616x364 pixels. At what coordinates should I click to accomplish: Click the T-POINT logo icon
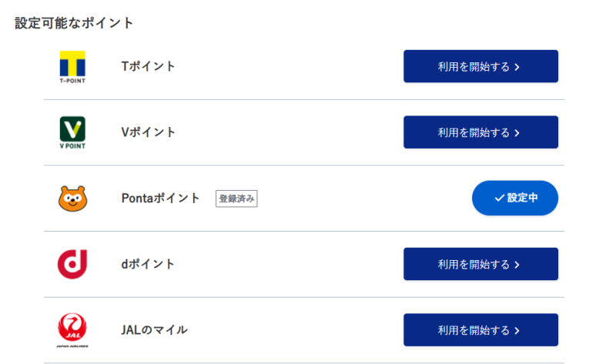tap(72, 66)
